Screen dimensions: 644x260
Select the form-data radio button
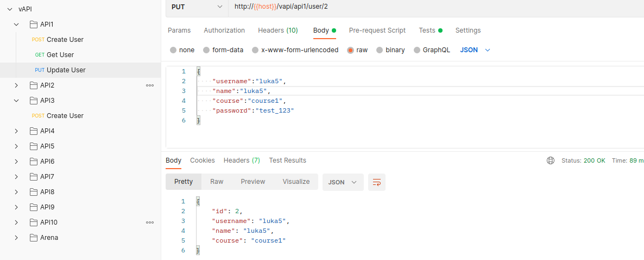click(x=206, y=50)
